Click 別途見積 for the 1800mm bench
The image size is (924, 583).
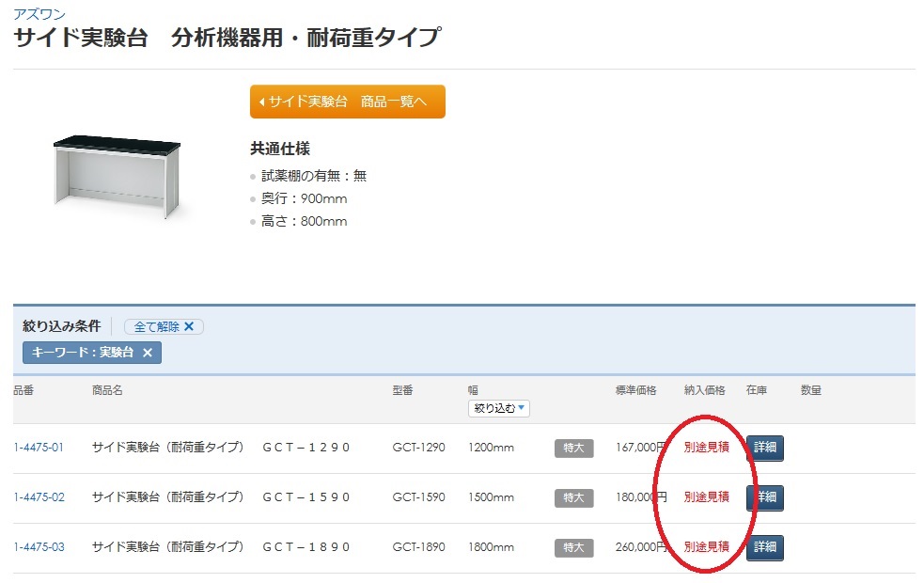[707, 547]
